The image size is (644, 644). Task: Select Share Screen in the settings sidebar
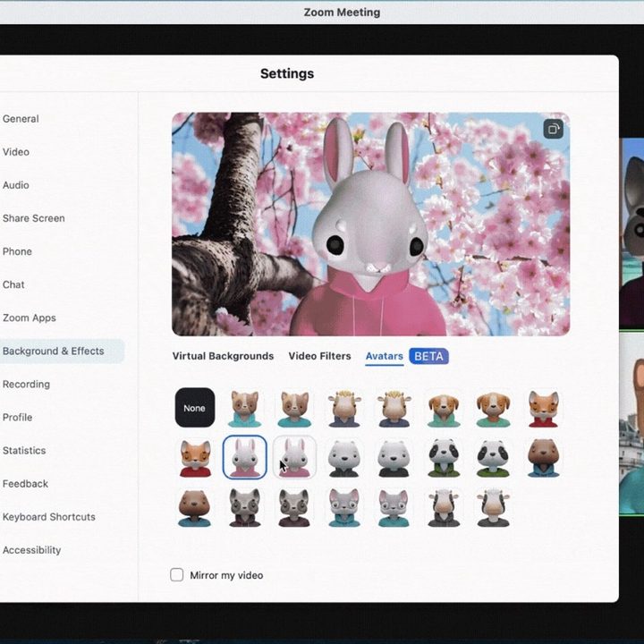click(x=34, y=218)
